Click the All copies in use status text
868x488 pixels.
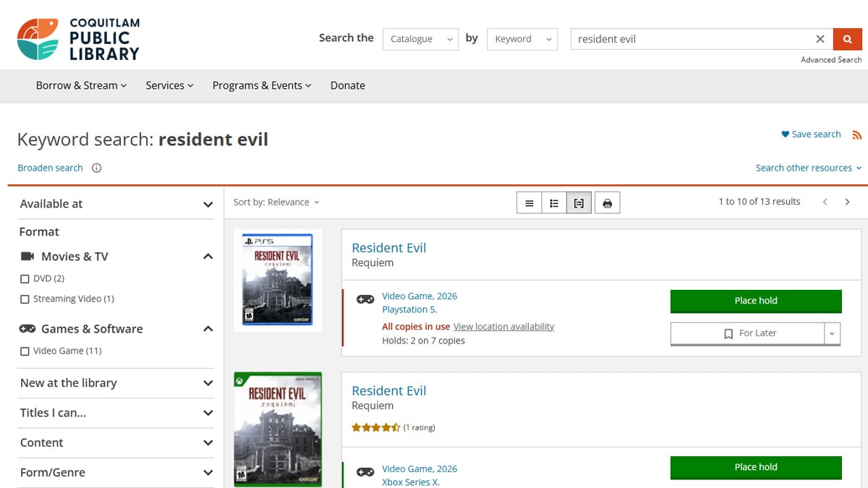(x=416, y=327)
